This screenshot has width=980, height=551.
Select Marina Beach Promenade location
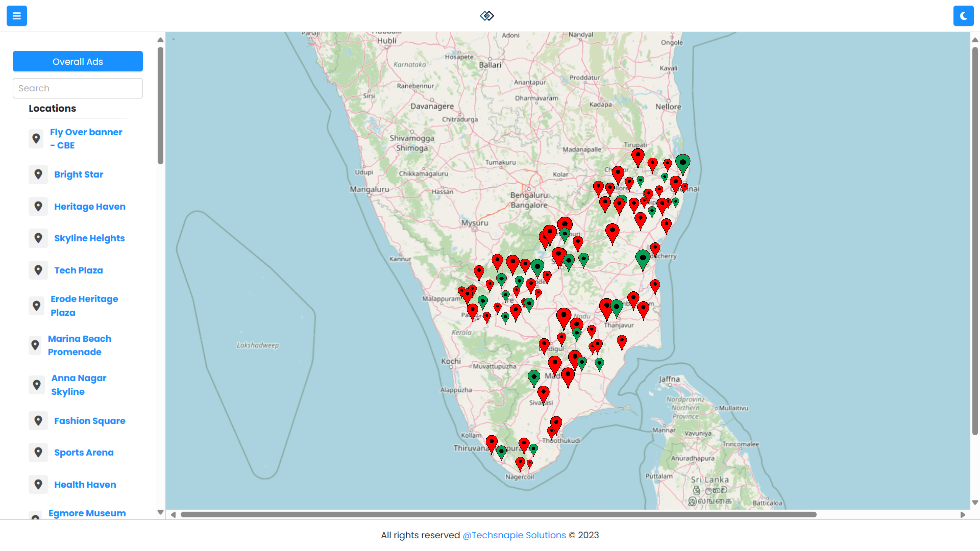(x=80, y=345)
